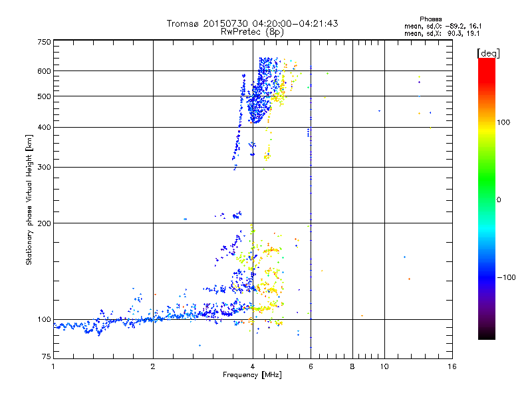Click the 'RwPretec (8p)' subtitle
This screenshot has width=532, height=399.
[252, 32]
